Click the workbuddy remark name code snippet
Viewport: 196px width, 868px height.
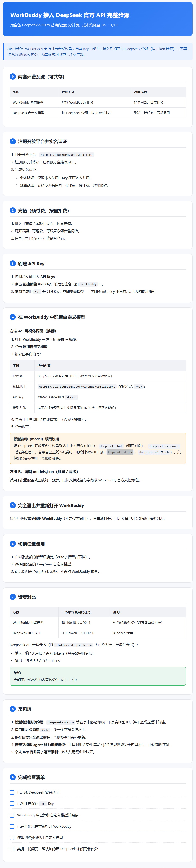coord(88,284)
